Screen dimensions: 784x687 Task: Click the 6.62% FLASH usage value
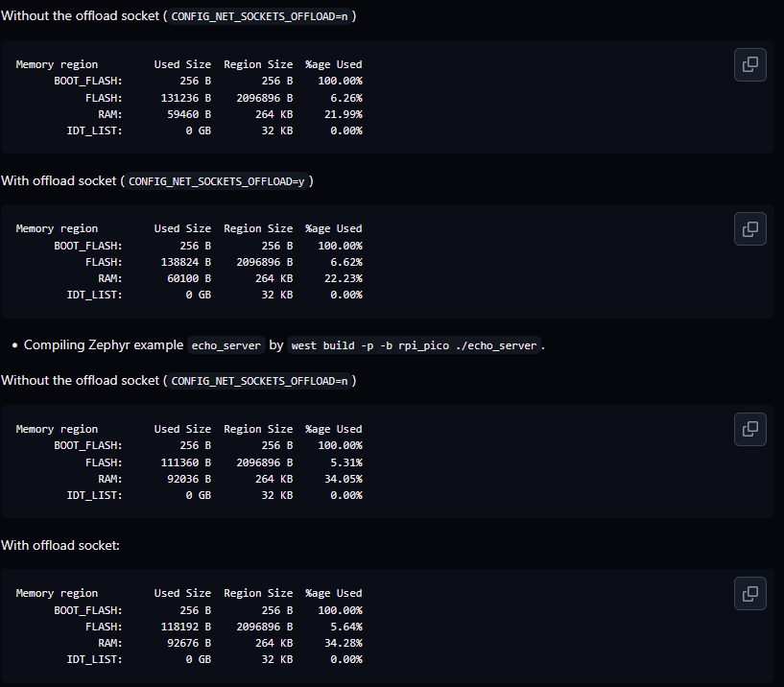(x=345, y=262)
